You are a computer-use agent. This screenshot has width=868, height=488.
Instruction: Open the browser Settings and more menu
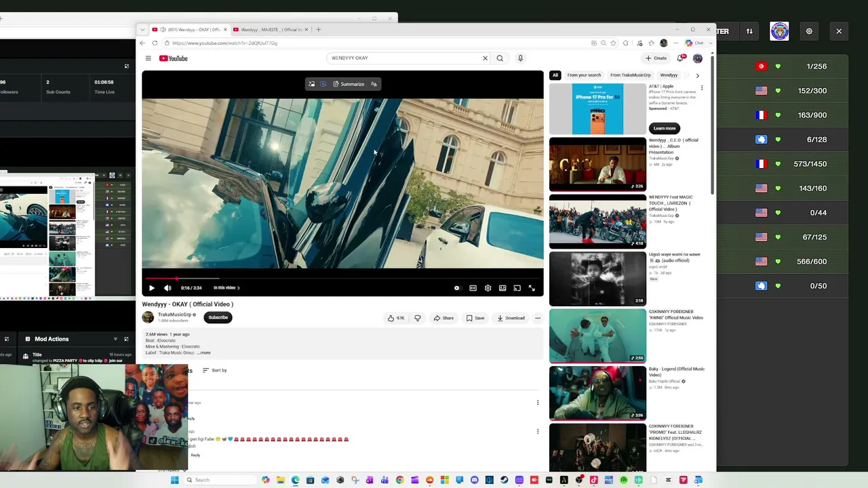point(675,43)
